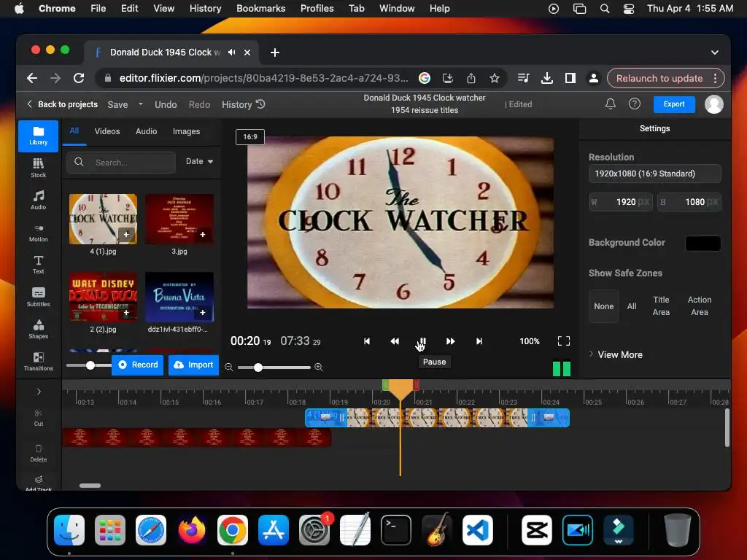The width and height of the screenshot is (747, 560).
Task: Open Chrome tab search chevron
Action: coord(715,52)
